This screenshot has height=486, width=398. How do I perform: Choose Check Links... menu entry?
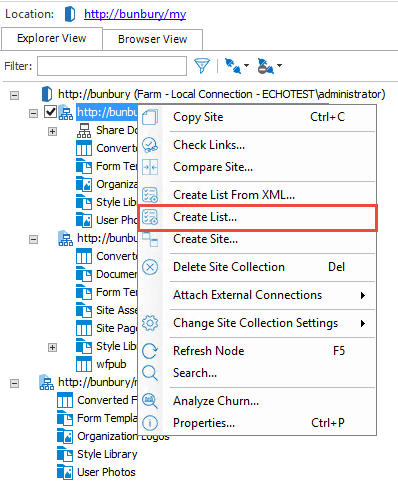point(257,145)
